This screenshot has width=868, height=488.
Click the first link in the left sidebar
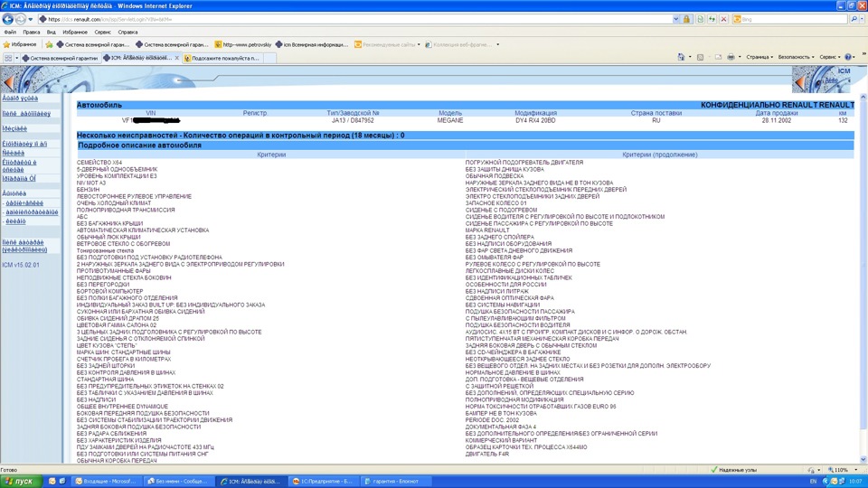[20, 98]
